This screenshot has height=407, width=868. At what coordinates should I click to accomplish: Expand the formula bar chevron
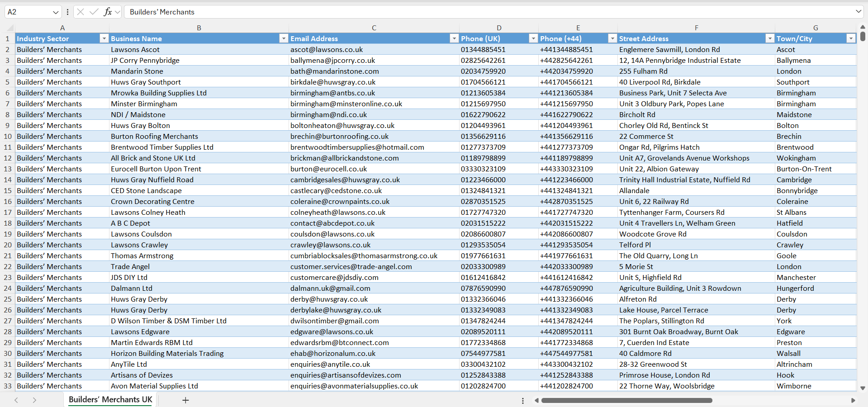[x=859, y=12]
